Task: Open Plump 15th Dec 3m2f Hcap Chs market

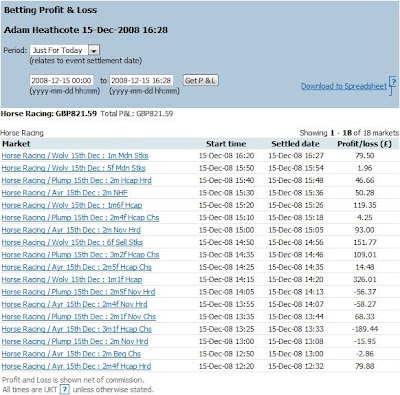Action: pos(80,255)
